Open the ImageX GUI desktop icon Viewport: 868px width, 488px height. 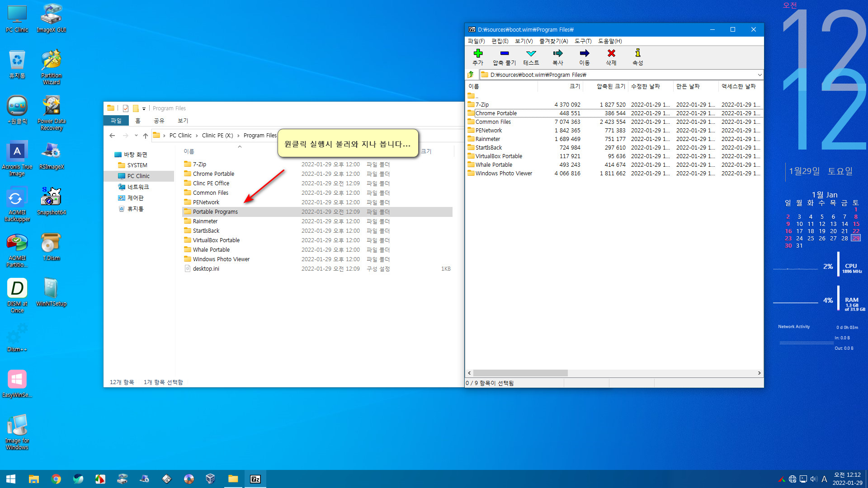[51, 18]
